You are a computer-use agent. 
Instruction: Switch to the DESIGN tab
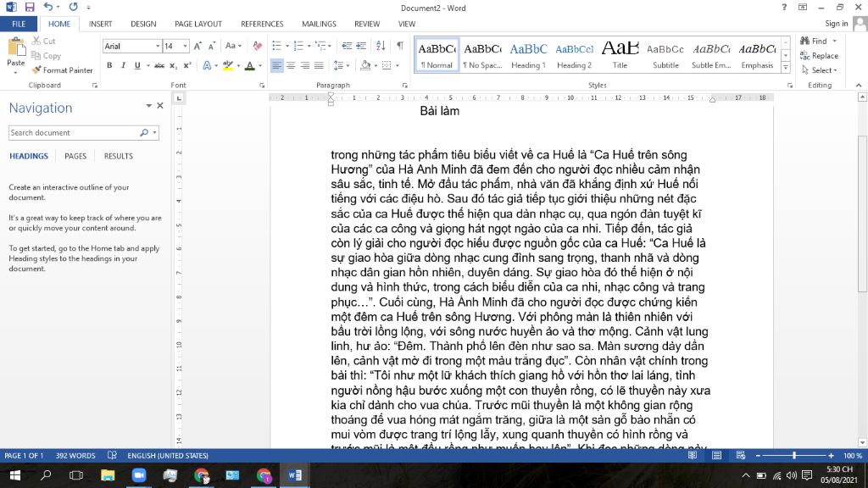coord(143,24)
